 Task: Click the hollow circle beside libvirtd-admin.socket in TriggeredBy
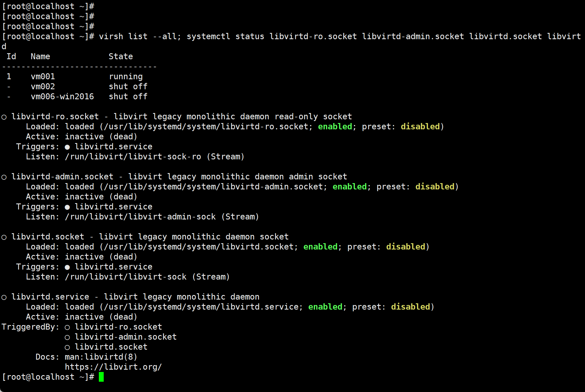point(67,337)
